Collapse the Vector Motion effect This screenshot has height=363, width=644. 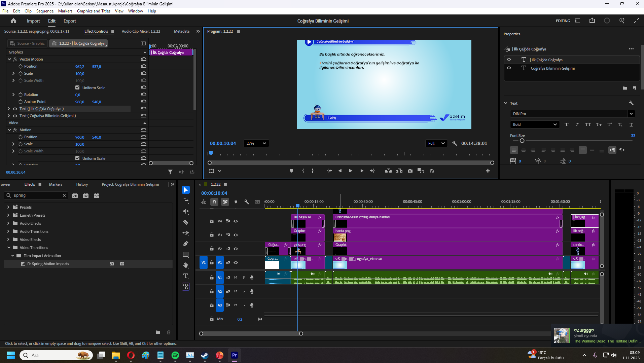[9, 59]
